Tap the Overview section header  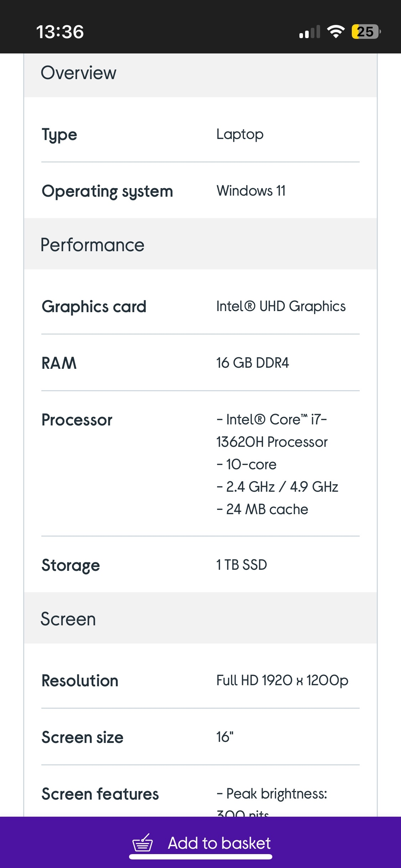pos(78,73)
